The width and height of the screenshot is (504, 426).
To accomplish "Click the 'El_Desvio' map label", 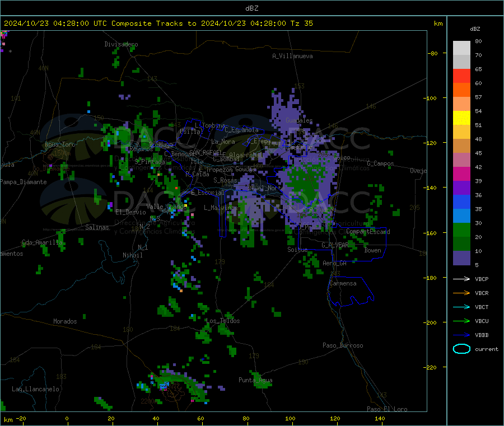I will coord(130,212).
